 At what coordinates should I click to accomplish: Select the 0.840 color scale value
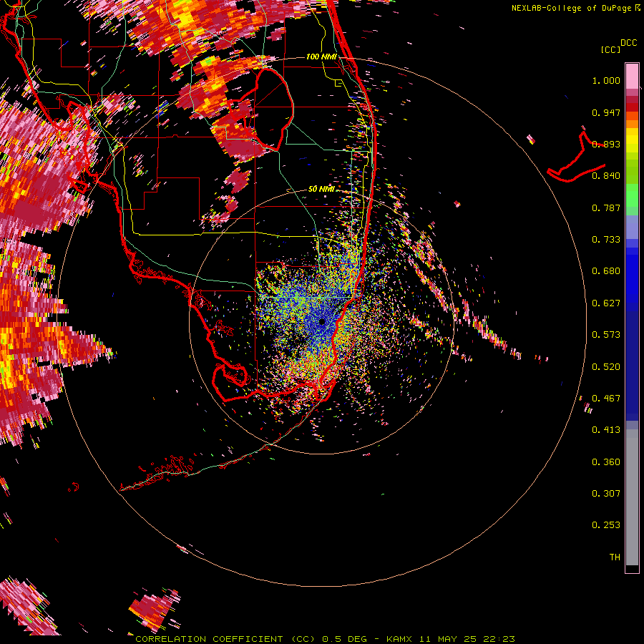pyautogui.click(x=606, y=176)
